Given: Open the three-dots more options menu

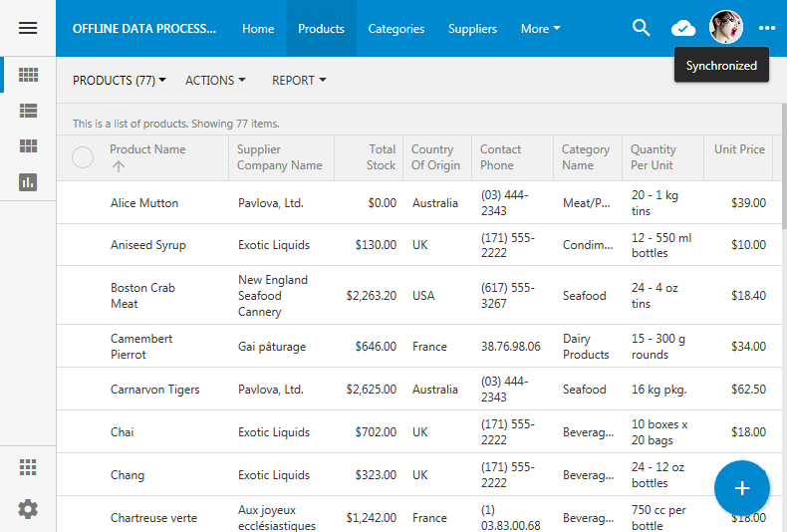Looking at the screenshot, I should [x=767, y=28].
